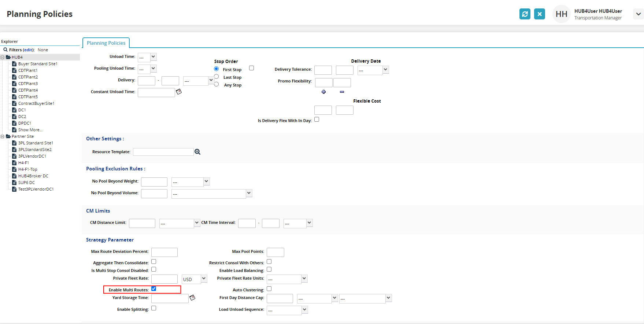Click the Constant Unload Time picker icon
Image resolution: width=644 pixels, height=324 pixels.
179,92
